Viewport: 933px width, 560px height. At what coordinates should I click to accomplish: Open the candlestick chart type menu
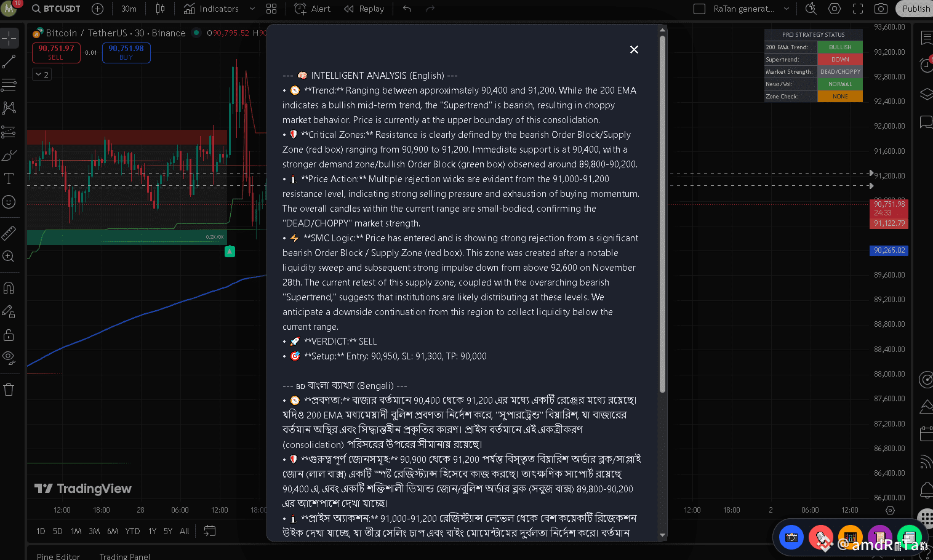pyautogui.click(x=161, y=9)
